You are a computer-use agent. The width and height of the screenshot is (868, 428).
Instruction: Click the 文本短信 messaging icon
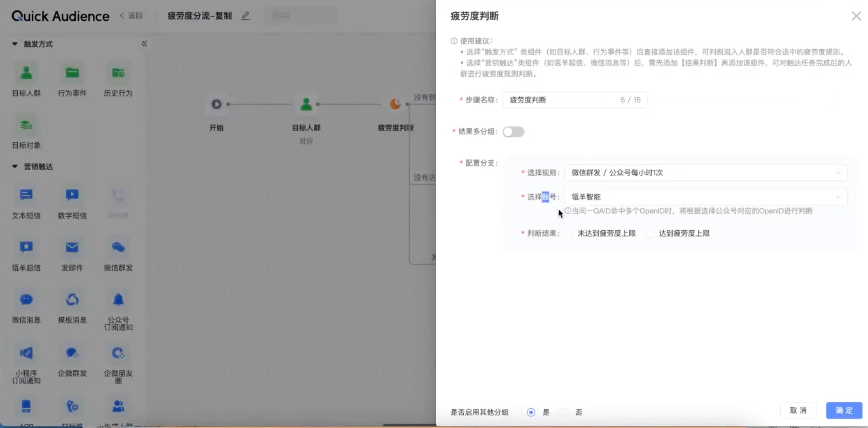[26, 195]
